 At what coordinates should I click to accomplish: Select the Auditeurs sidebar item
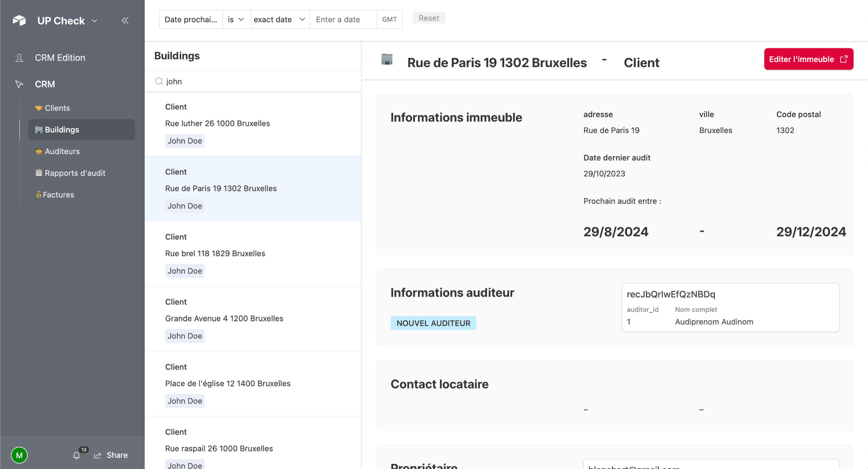(62, 151)
